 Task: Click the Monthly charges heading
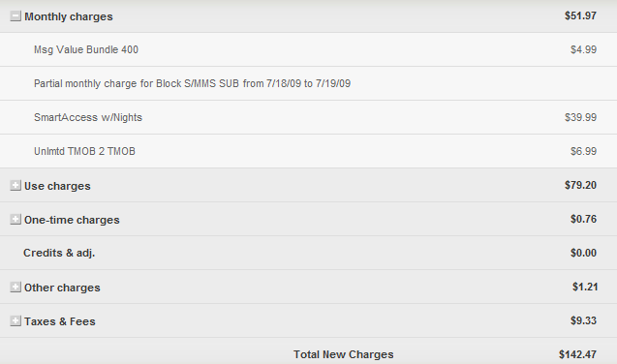click(69, 16)
